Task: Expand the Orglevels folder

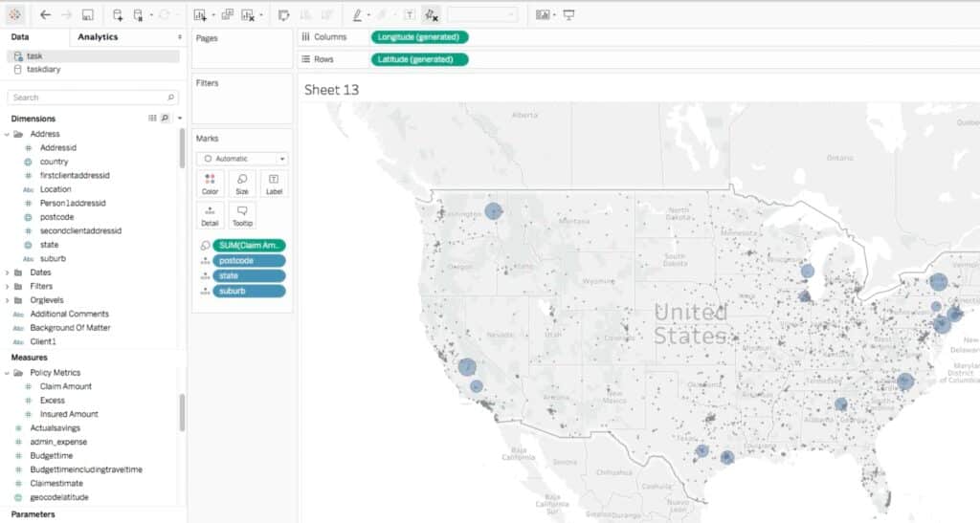Action: [x=8, y=300]
